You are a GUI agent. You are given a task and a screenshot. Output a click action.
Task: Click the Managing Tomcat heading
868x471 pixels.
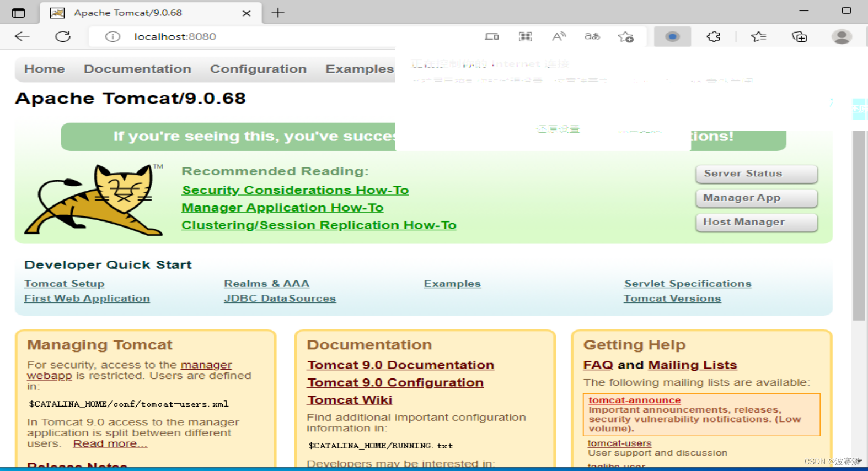(x=100, y=345)
